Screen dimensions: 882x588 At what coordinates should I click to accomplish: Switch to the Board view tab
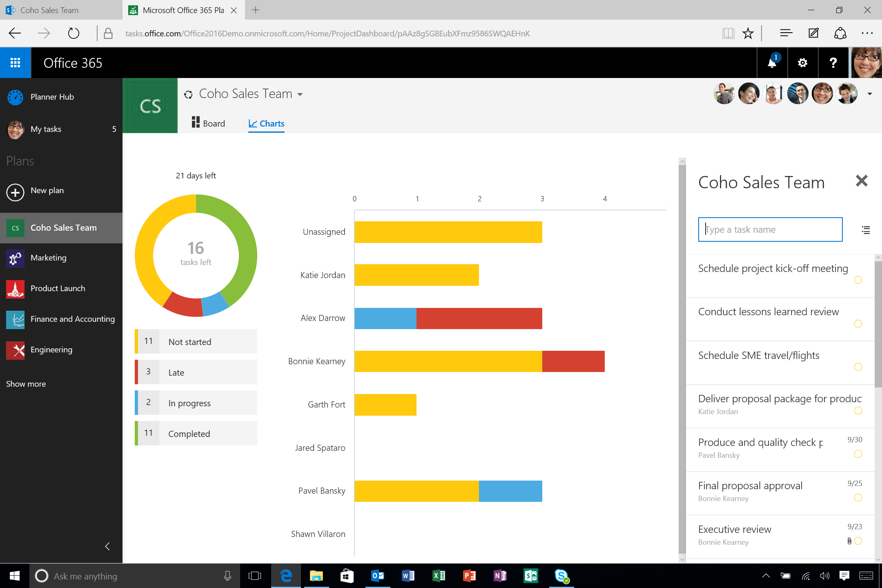click(x=208, y=123)
